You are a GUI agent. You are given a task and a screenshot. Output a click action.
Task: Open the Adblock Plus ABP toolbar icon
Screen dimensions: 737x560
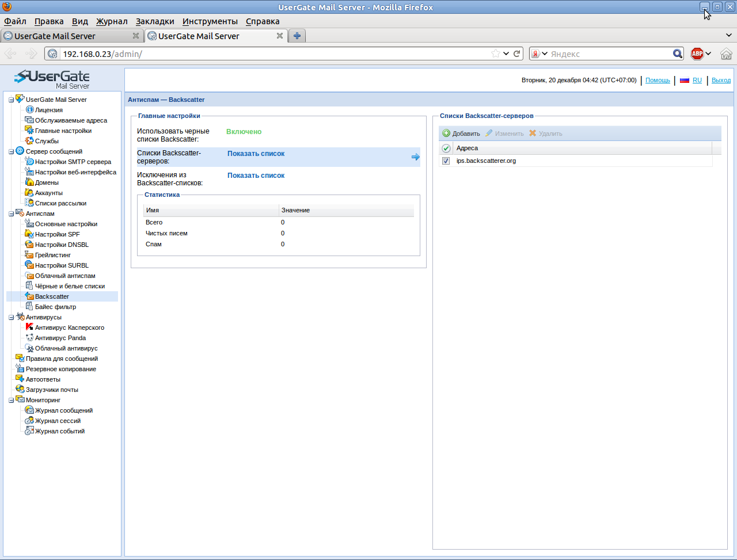[697, 54]
